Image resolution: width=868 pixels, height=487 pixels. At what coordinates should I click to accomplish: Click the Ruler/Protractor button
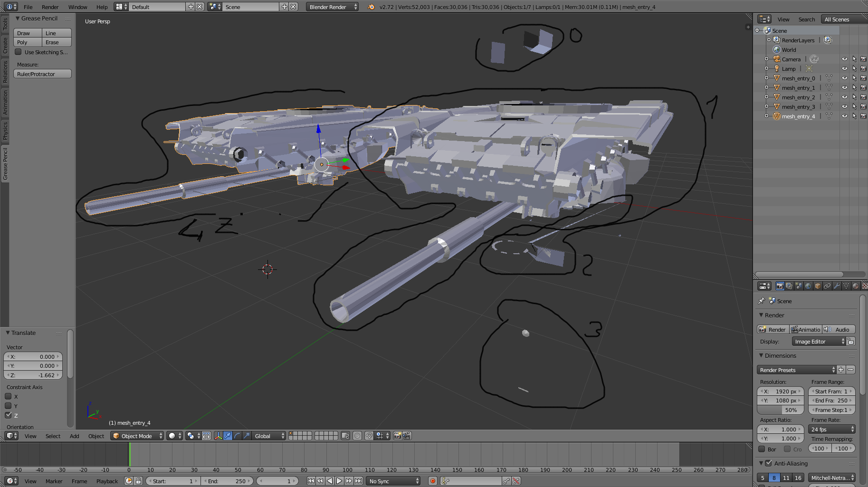[42, 74]
